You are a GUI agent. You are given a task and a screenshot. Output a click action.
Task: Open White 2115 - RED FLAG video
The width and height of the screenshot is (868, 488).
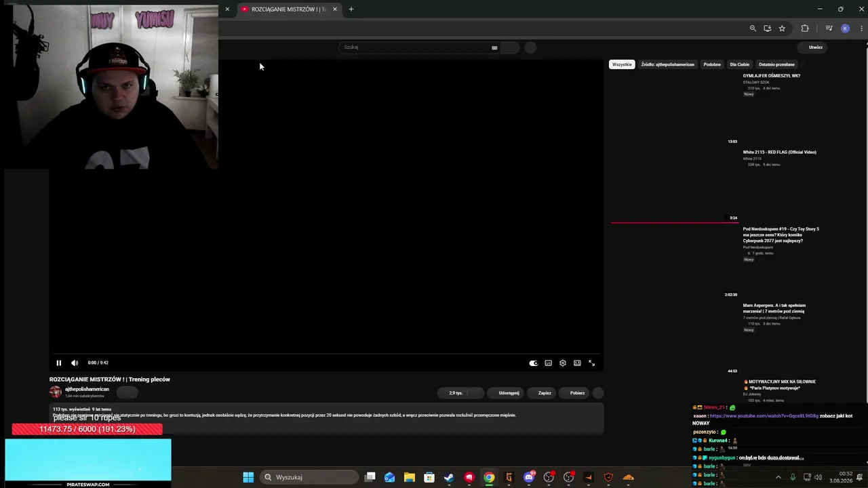[x=779, y=152]
